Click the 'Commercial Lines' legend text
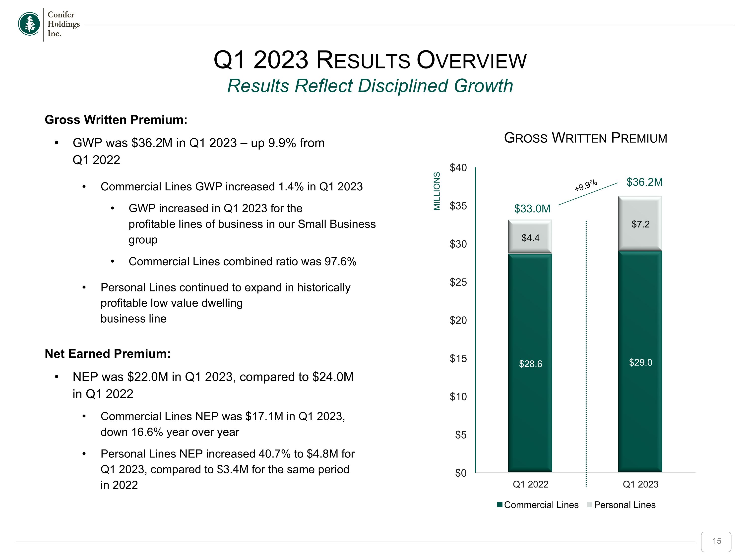The height and width of the screenshot is (560, 747). pyautogui.click(x=541, y=505)
